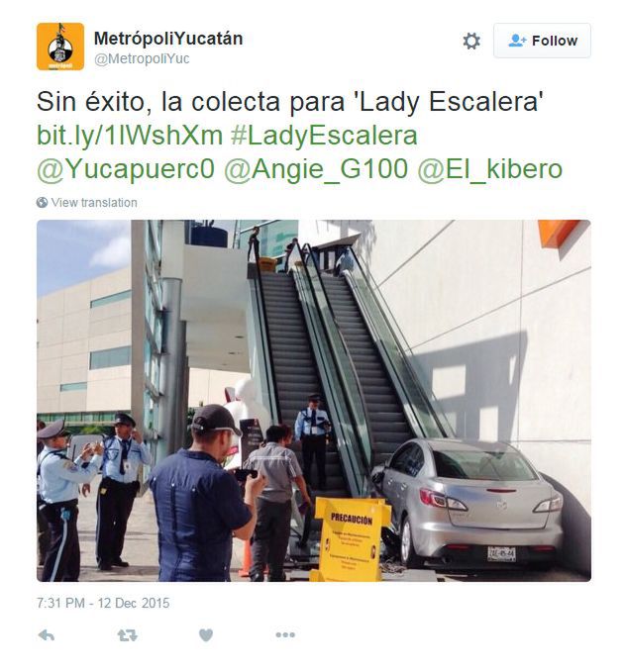This screenshot has height=672, width=624.
Task: Click the reply arrow icon
Action: [x=47, y=635]
